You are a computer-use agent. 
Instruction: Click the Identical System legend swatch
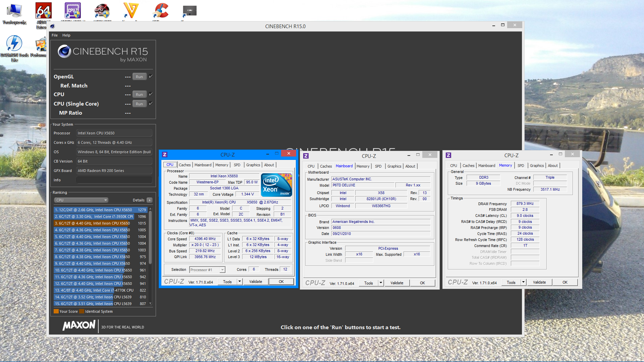click(x=82, y=311)
